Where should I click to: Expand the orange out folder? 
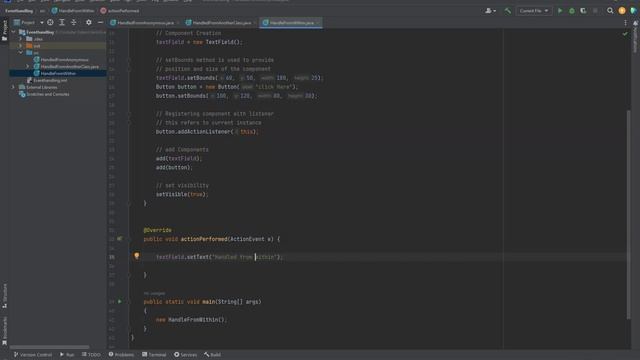pos(21,46)
